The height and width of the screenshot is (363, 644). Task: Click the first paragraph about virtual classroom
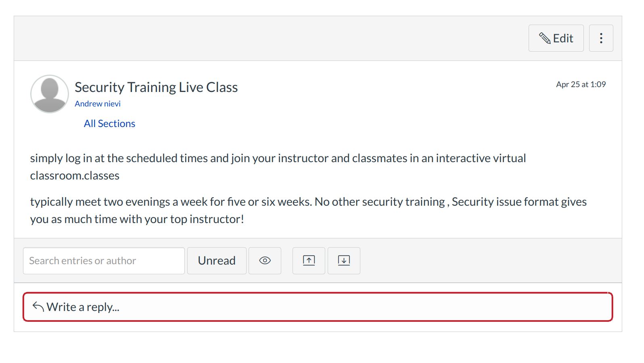[278, 167]
